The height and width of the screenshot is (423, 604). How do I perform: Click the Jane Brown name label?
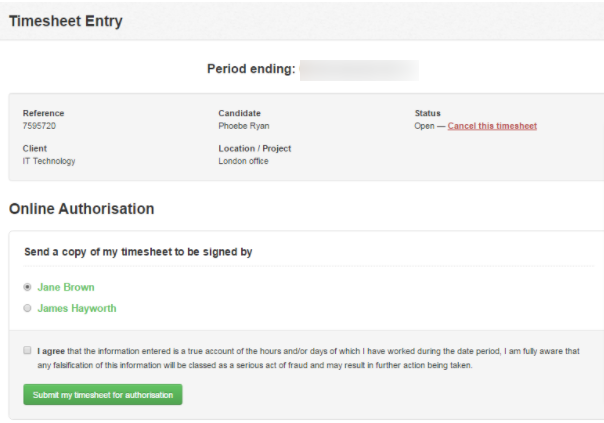[x=66, y=287]
